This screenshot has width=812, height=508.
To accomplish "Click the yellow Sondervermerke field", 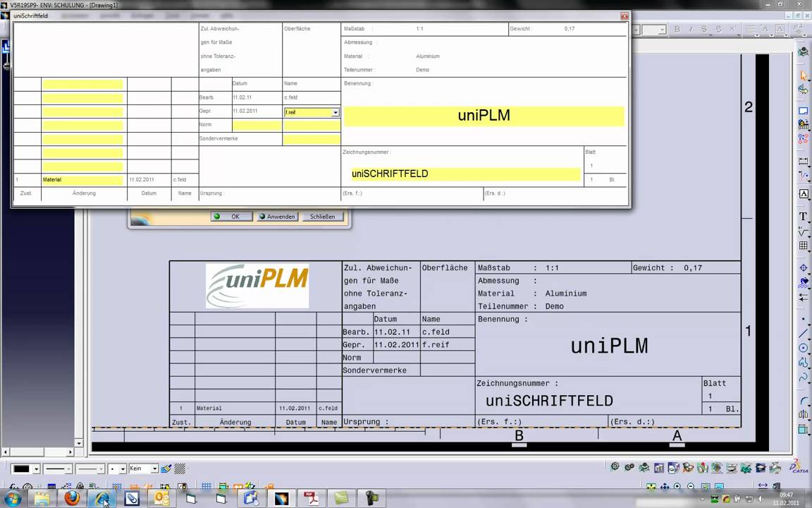I will (x=312, y=139).
